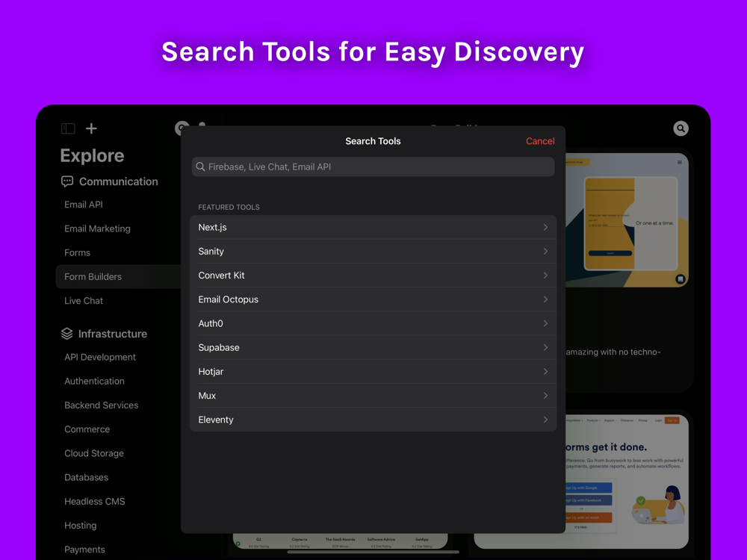Viewport: 747px width, 560px height.
Task: Click the magnifier inside the search field
Action: (200, 167)
